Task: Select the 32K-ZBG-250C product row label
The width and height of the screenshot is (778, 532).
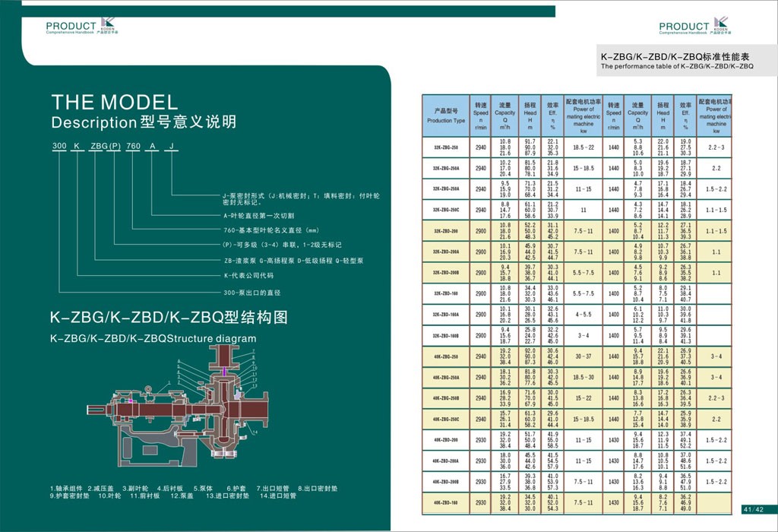Action: (x=446, y=210)
